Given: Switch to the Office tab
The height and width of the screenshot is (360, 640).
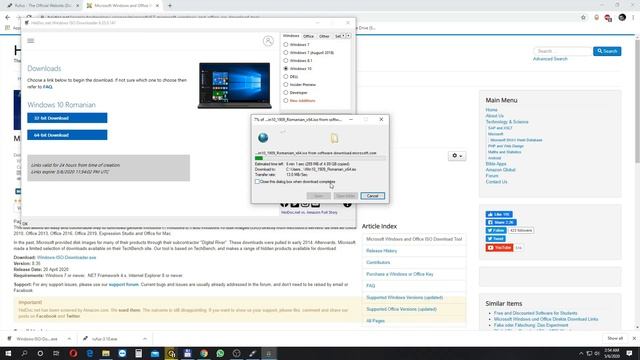Looking at the screenshot, I should (x=308, y=36).
